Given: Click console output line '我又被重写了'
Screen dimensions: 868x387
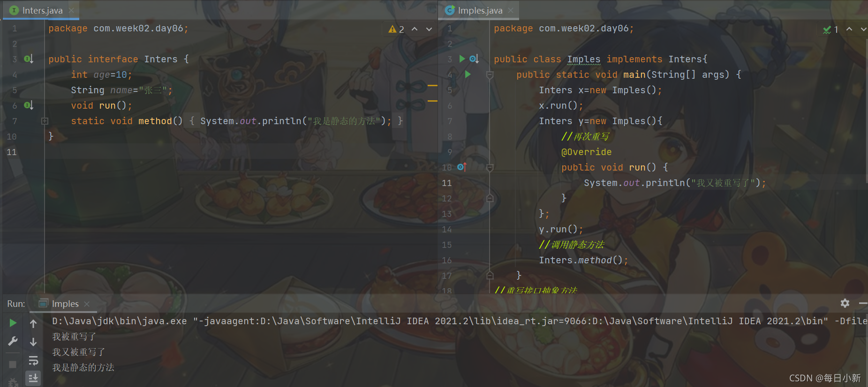Looking at the screenshot, I should [79, 352].
